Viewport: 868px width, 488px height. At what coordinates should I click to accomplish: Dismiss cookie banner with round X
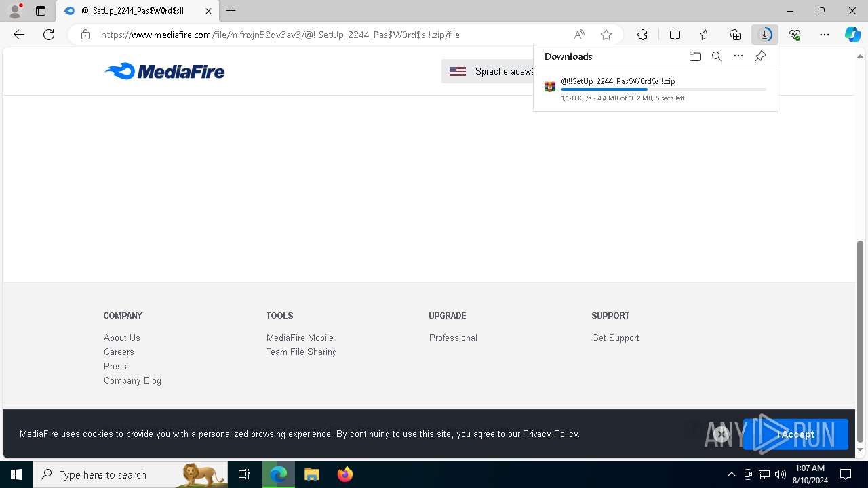click(x=721, y=434)
